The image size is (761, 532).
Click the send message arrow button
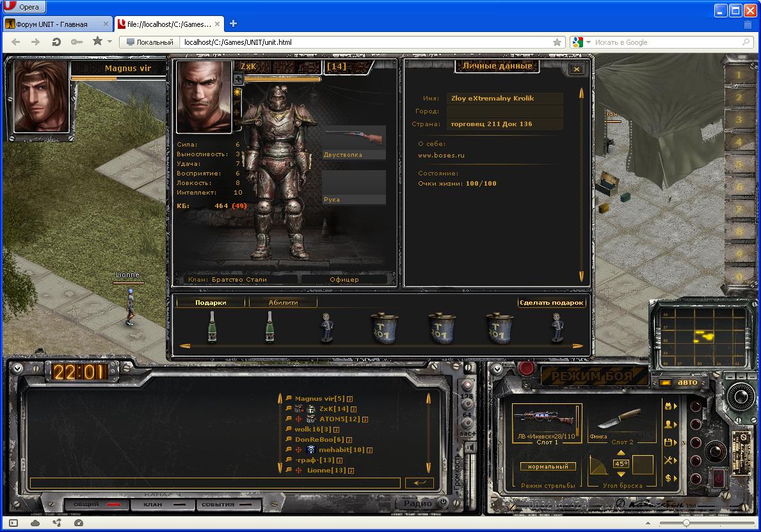point(419,483)
